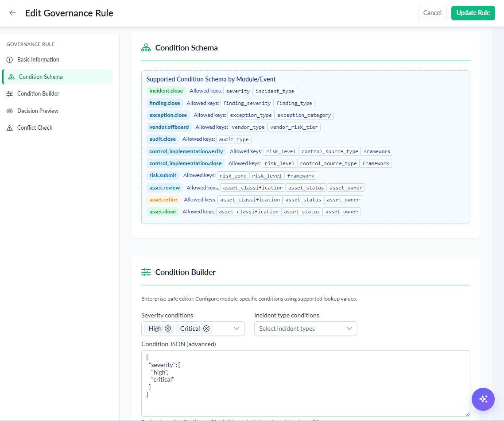Click framework chip in risk.submit row

coord(301,176)
